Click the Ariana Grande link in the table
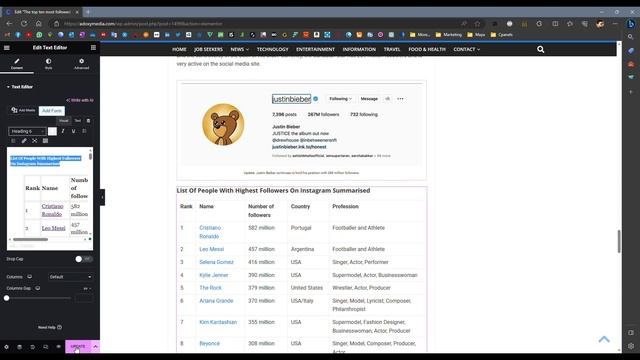This screenshot has width=640, height=360. pyautogui.click(x=216, y=301)
